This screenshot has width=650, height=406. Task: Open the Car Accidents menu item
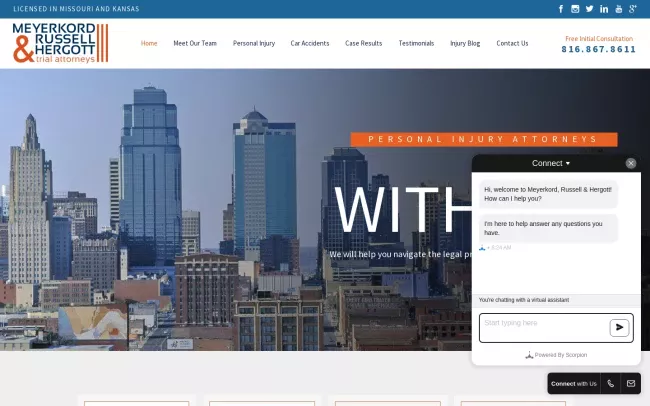point(310,44)
